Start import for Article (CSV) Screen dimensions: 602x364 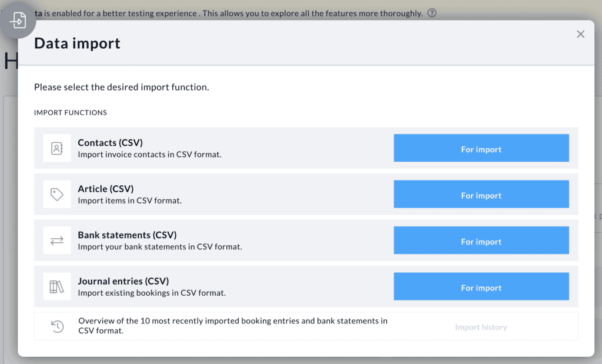tap(481, 195)
